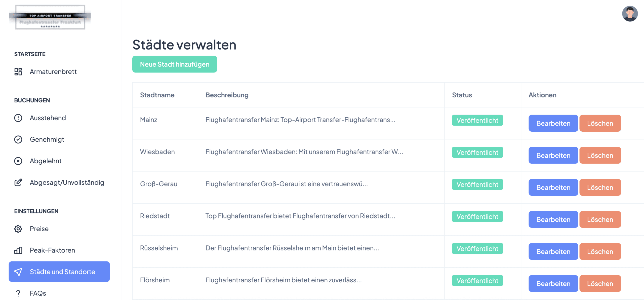Open the user avatar profile menu
This screenshot has height=300, width=644.
tap(630, 14)
